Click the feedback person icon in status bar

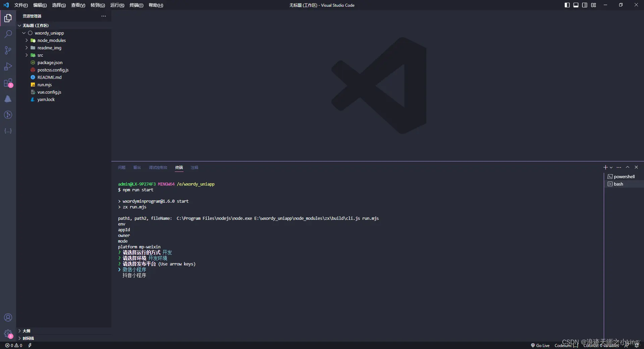626,345
